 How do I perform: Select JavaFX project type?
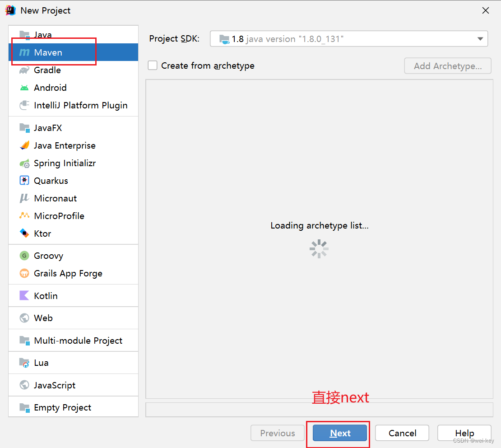point(73,128)
